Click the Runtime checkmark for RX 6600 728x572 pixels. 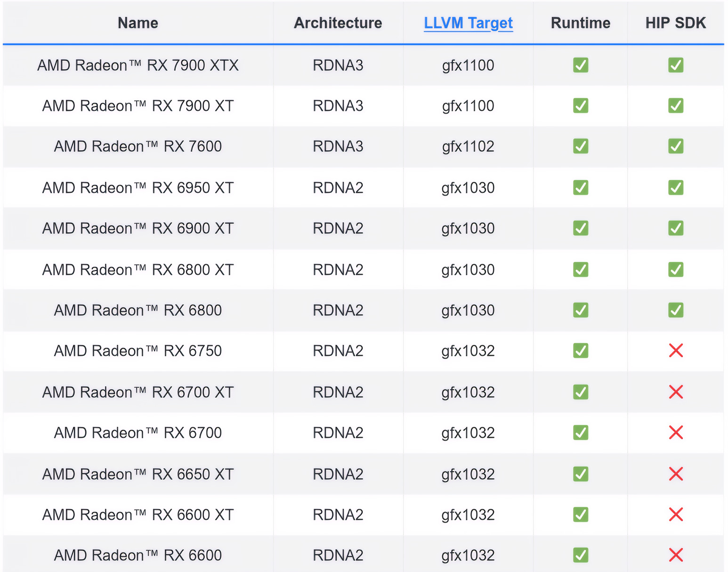(x=581, y=555)
